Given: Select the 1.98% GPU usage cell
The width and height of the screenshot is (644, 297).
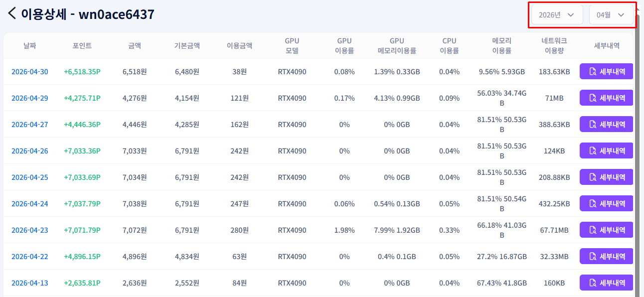Looking at the screenshot, I should tap(344, 230).
